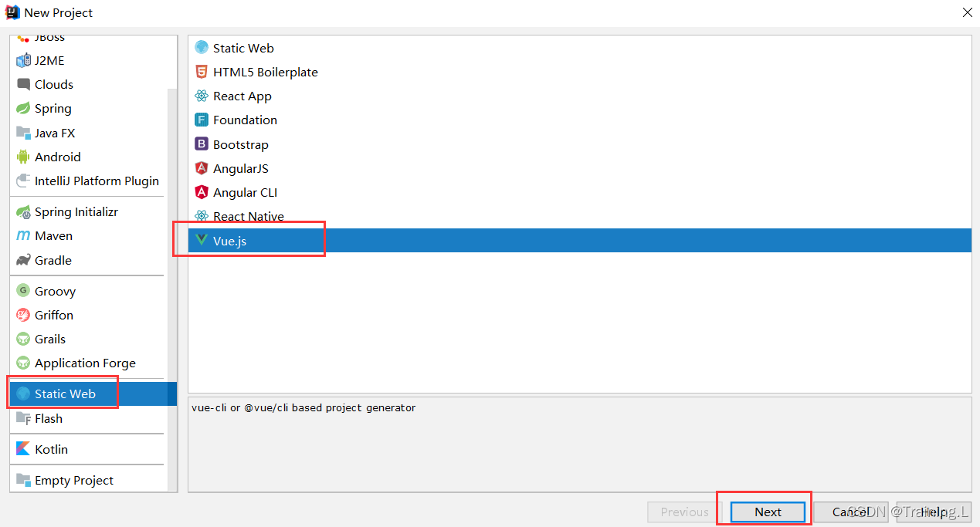Click the Empty Project folder icon

coord(23,480)
